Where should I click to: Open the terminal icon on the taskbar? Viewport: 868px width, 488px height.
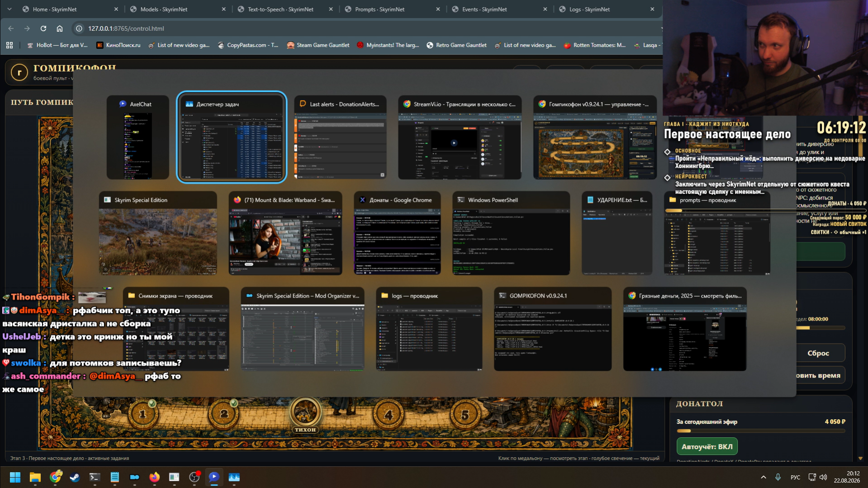[95, 477]
